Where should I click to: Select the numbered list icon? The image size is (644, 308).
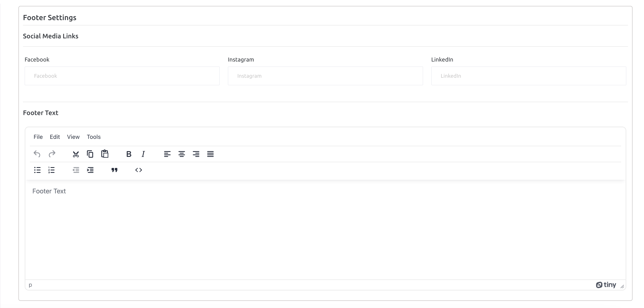click(51, 170)
